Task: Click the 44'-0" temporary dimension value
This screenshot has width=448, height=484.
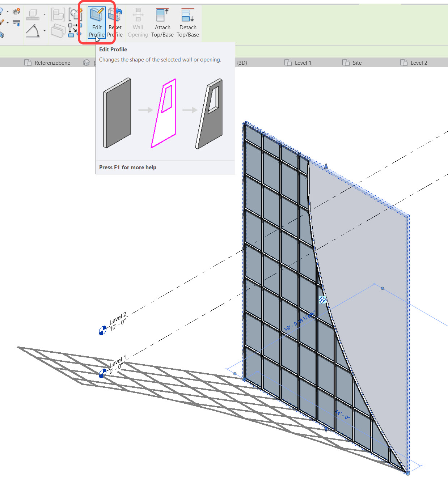Action: tap(342, 414)
